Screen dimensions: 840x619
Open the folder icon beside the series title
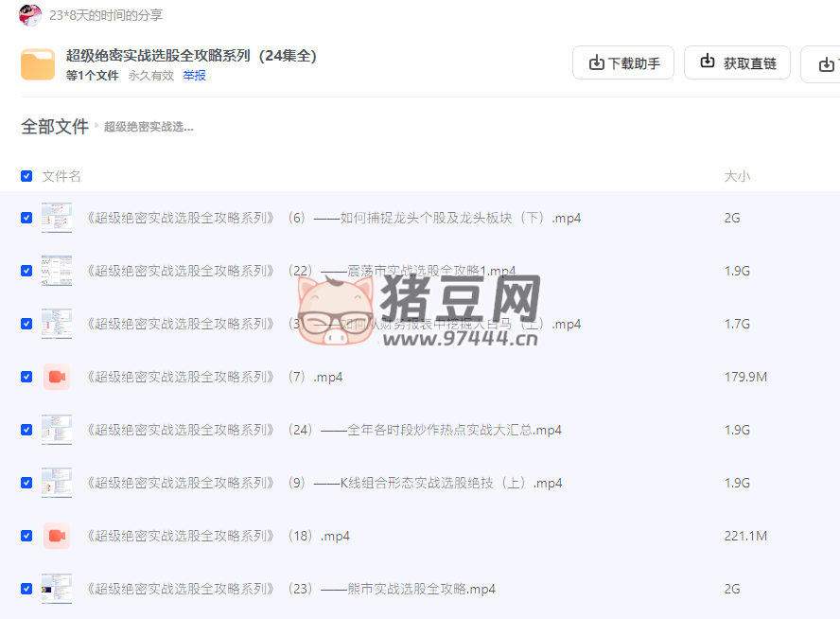point(37,63)
